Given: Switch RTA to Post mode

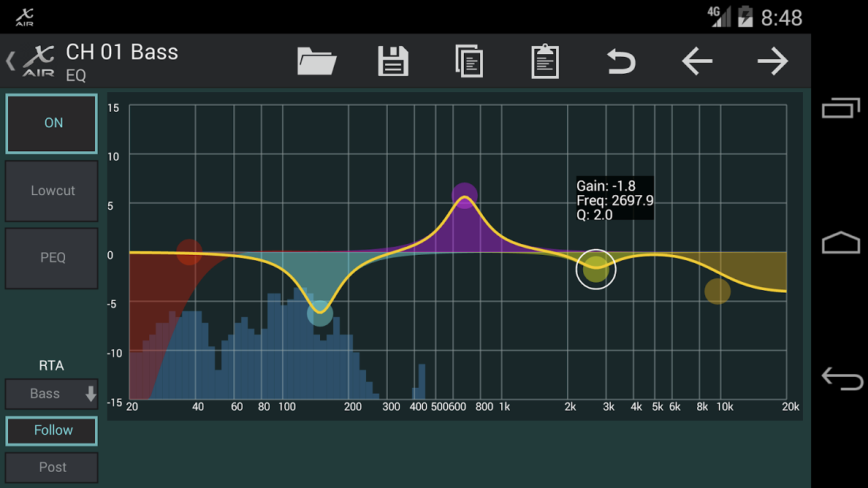Looking at the screenshot, I should pos(52,467).
